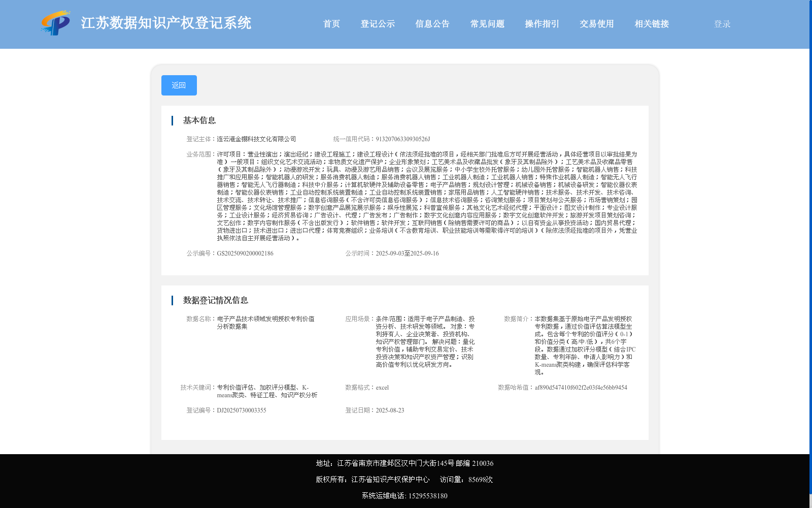Select the 交易使用 menu item

597,24
